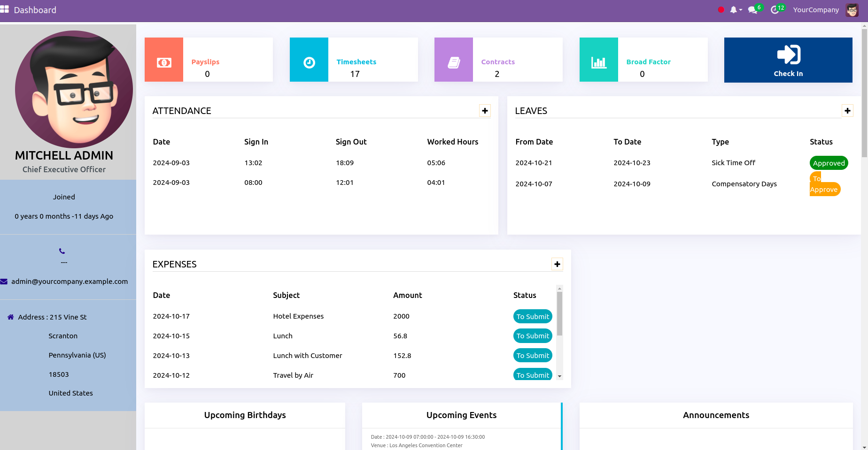Click Mitchell Admin profile picture
868x450 pixels.
[74, 89]
